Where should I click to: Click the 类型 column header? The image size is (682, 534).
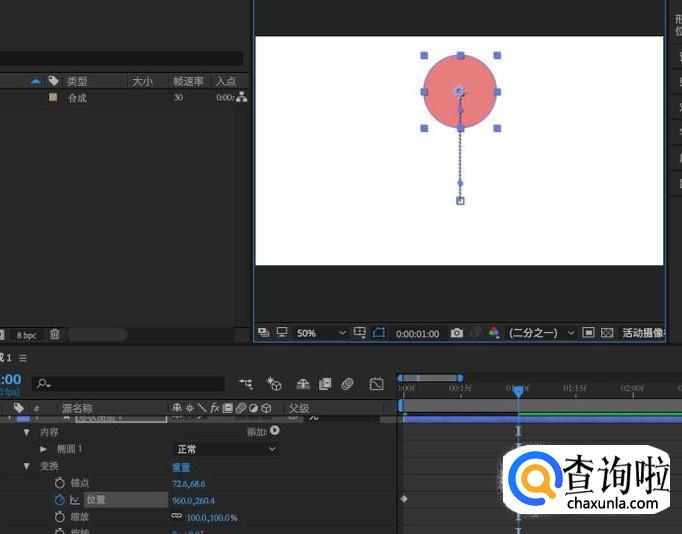78,81
